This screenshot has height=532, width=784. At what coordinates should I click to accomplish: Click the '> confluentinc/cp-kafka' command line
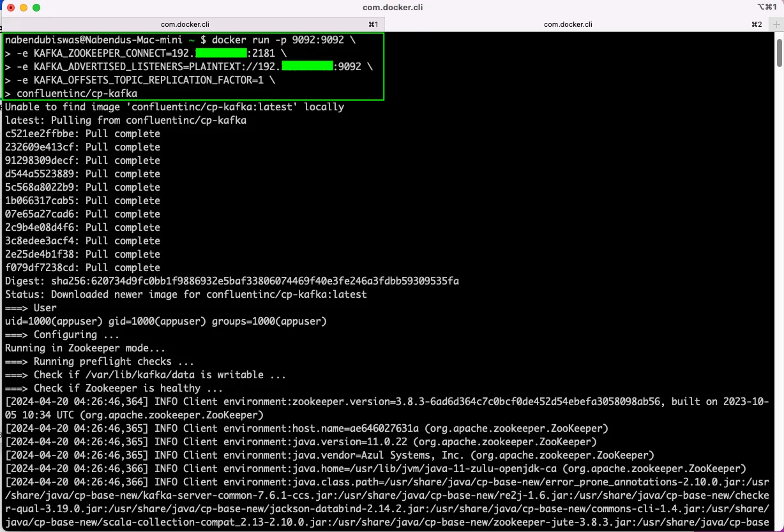pos(71,93)
